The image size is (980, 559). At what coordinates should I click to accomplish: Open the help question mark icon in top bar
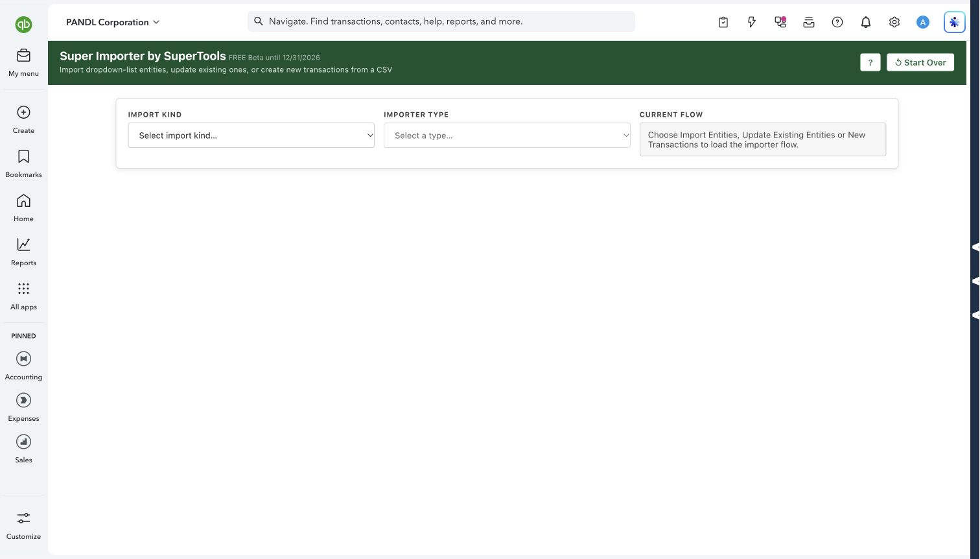click(837, 22)
